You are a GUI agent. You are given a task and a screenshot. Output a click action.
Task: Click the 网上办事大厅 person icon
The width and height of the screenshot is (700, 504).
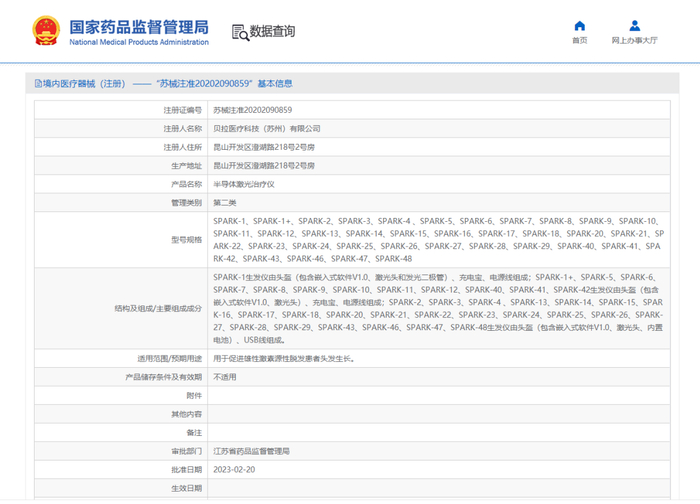(x=634, y=25)
